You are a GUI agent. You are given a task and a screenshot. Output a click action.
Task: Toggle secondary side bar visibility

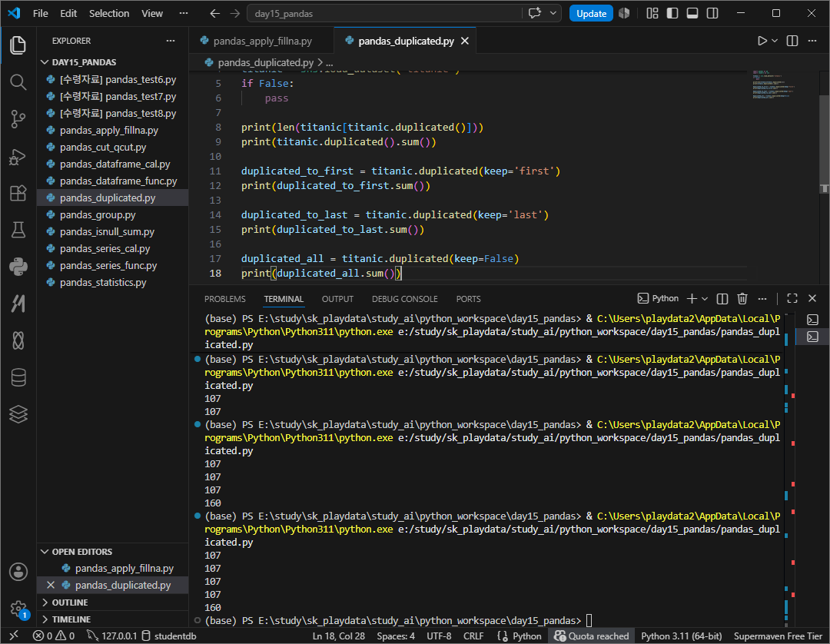pos(712,13)
